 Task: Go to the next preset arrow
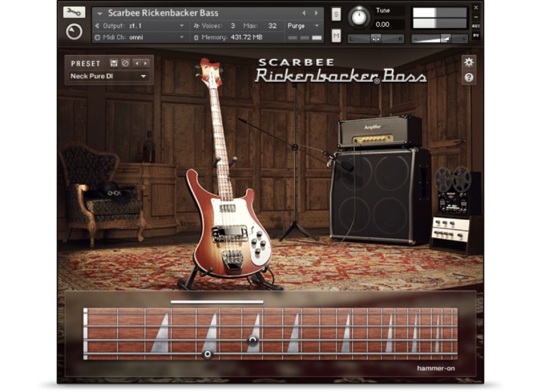(145, 64)
